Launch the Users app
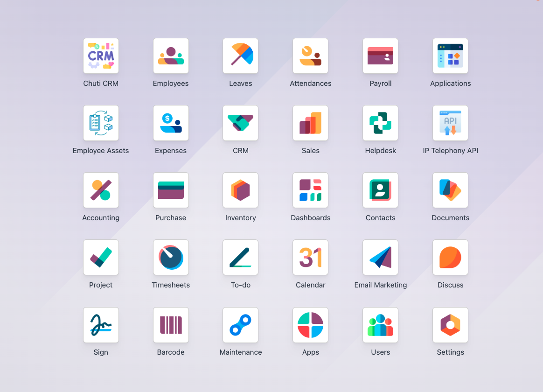The width and height of the screenshot is (543, 392). (380, 325)
